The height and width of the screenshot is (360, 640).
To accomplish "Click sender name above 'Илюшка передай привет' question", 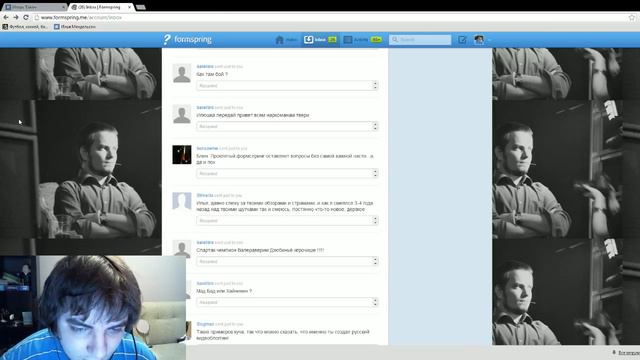I will [x=205, y=107].
